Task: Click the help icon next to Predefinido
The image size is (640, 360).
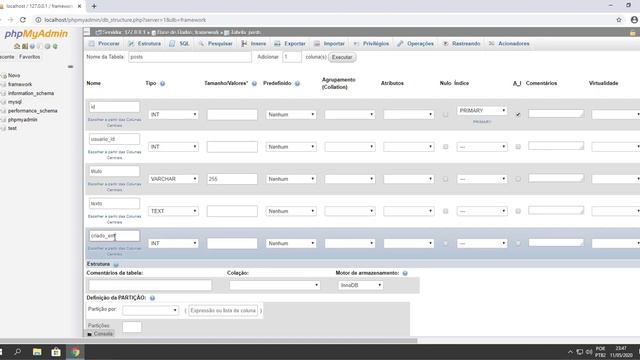Action: tap(298, 83)
